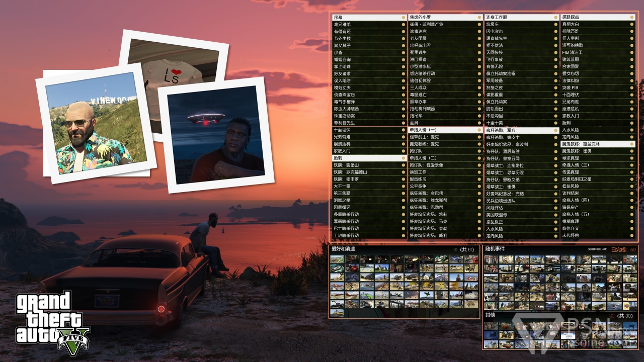Select the 焦虑的小罗 header row
The height and width of the screenshot is (362, 644).
(x=445, y=17)
